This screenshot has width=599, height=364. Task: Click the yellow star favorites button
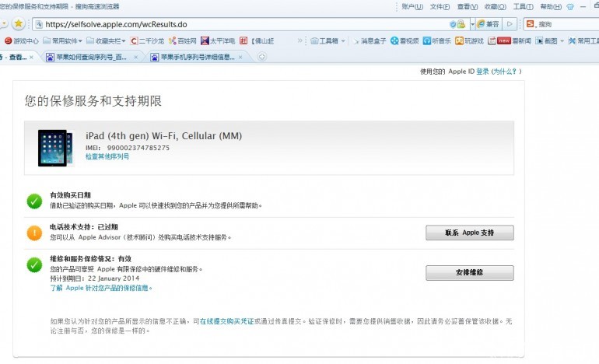(18, 23)
